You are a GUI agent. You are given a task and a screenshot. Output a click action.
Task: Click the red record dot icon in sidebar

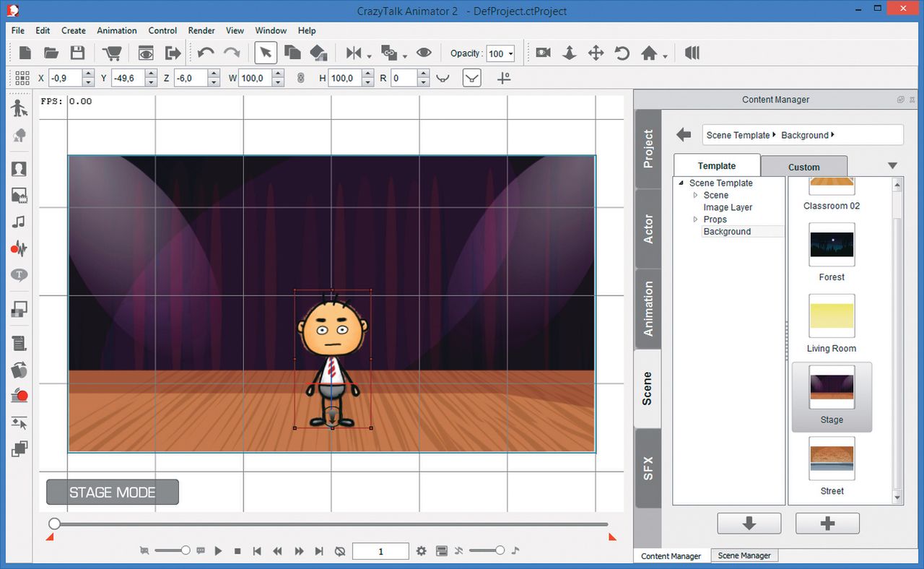click(19, 395)
